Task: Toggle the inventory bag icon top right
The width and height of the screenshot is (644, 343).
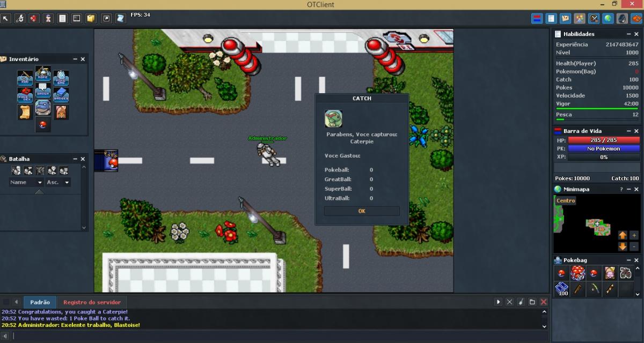Action: coord(565,18)
